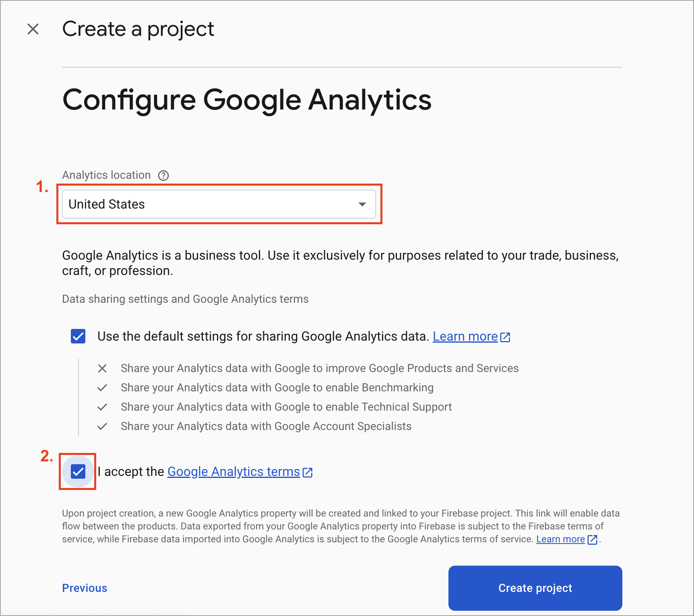Image resolution: width=694 pixels, height=616 pixels.
Task: Click the Create project button
Action: point(535,588)
